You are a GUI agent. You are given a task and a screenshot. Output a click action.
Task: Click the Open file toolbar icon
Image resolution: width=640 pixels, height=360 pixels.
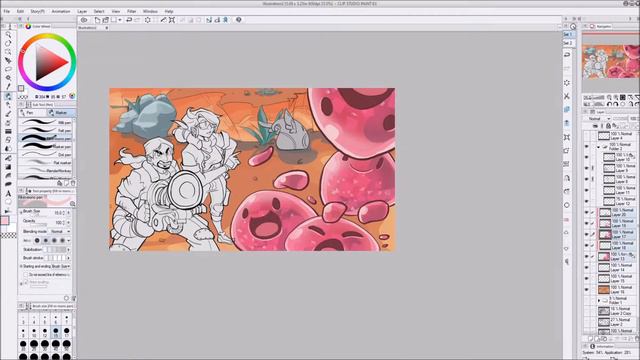[x=106, y=20]
